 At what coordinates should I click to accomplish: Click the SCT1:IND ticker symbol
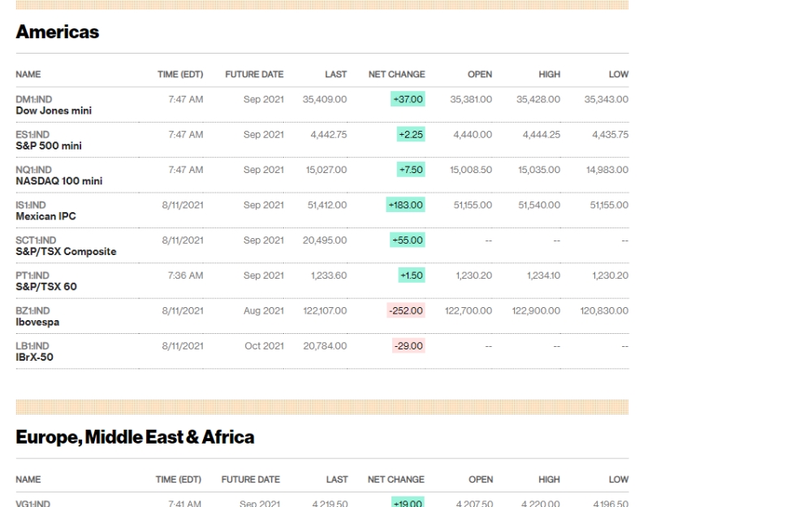point(36,240)
